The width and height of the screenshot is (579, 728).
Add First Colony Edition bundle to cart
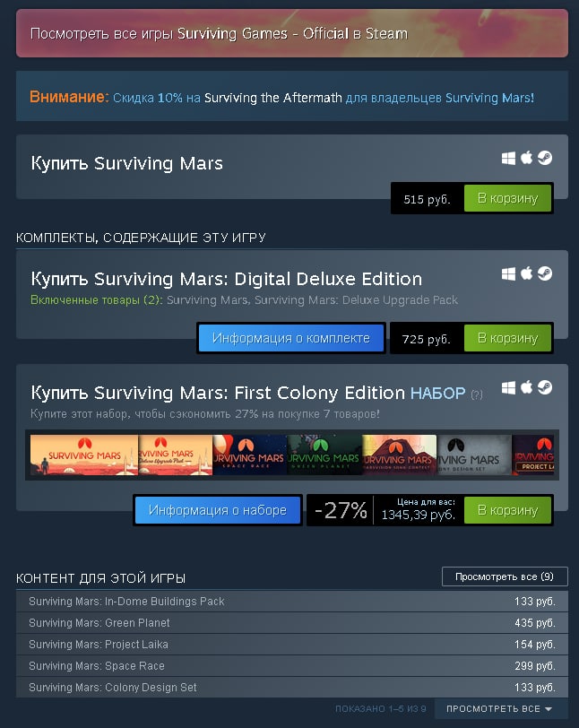coord(507,510)
